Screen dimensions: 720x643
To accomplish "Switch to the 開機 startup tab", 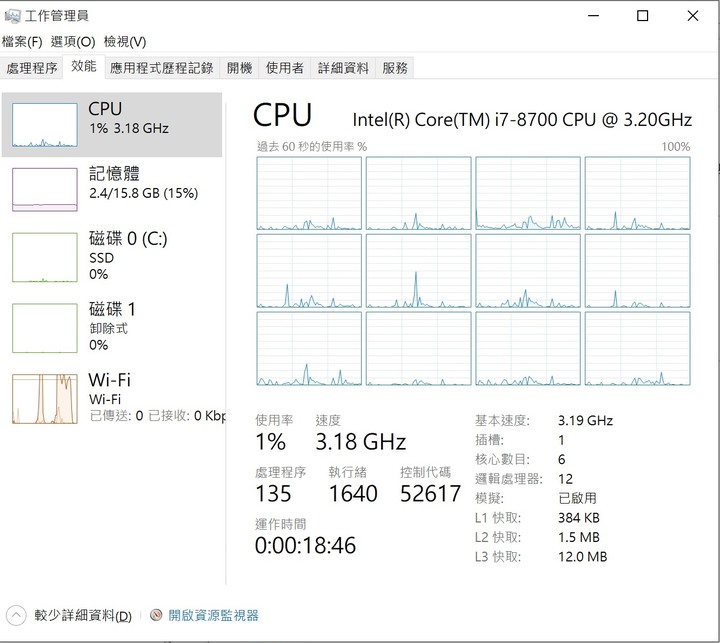I will 239,68.
